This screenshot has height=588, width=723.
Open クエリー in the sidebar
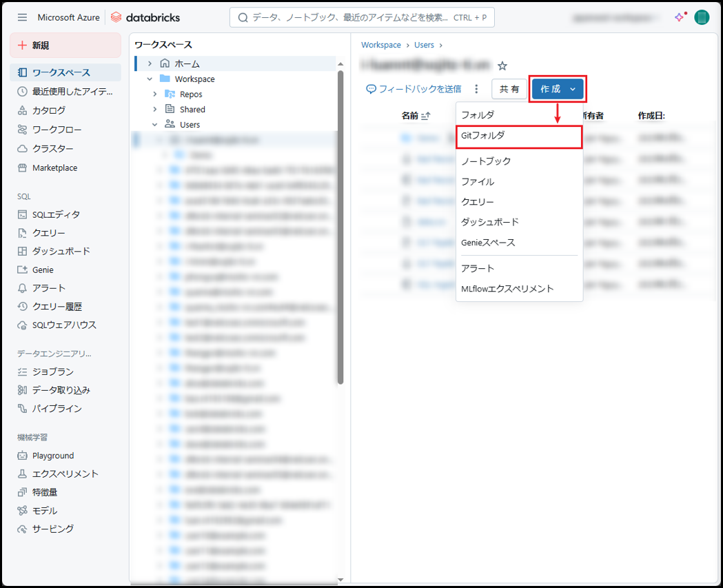[65, 233]
